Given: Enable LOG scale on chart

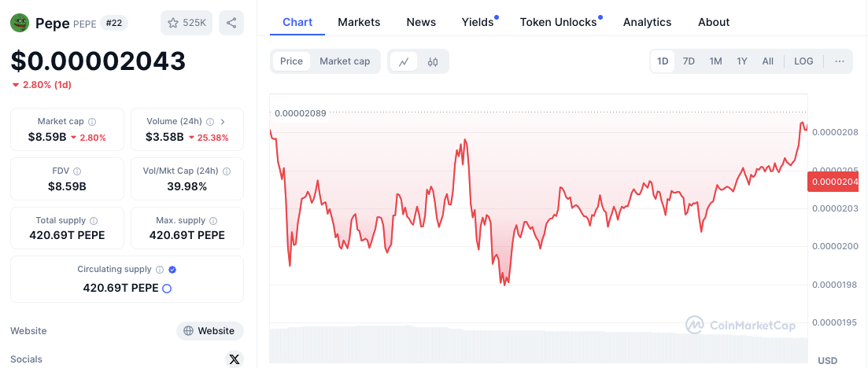Looking at the screenshot, I should 803,61.
